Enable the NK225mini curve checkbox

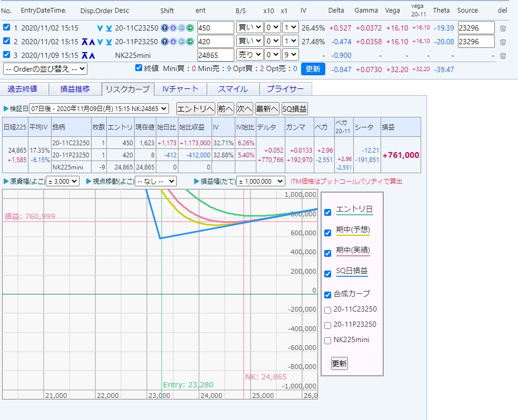328,341
